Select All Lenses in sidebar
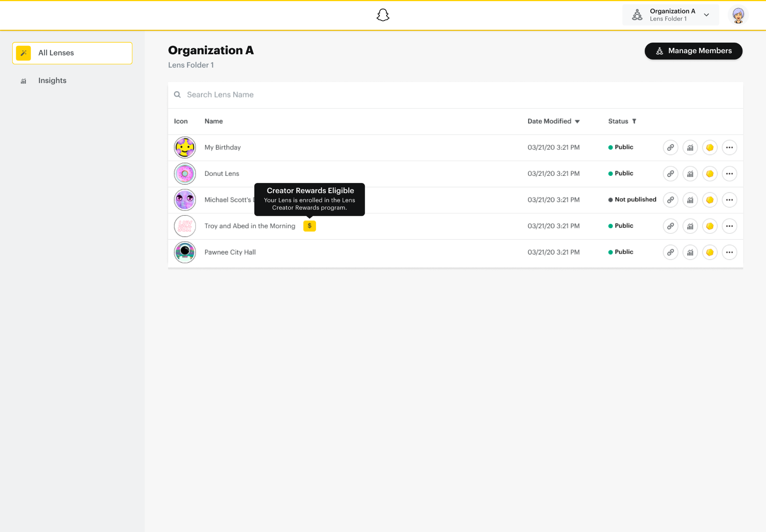 [x=72, y=53]
